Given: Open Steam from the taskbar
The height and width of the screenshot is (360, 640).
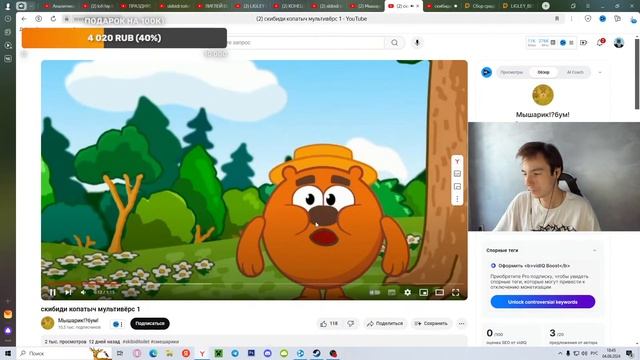Looking at the screenshot, I should tap(317, 353).
